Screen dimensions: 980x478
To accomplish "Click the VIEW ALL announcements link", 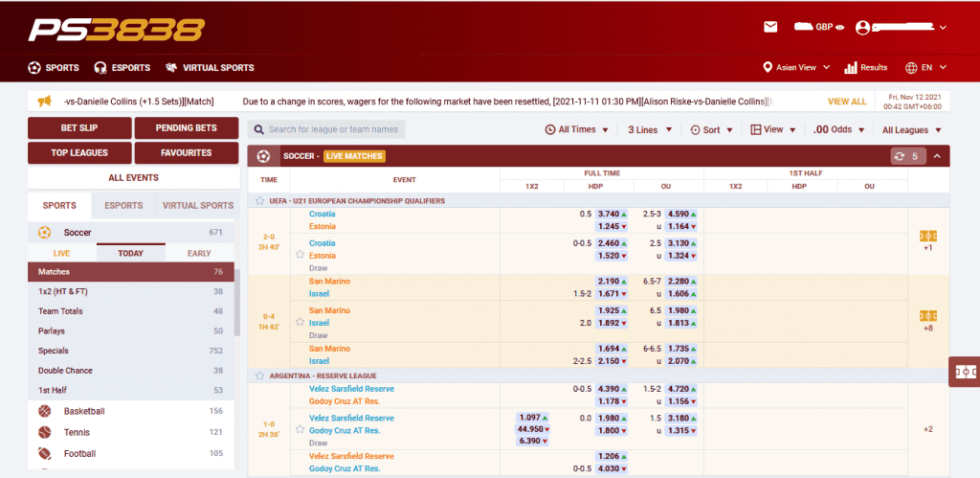I will click(x=846, y=101).
